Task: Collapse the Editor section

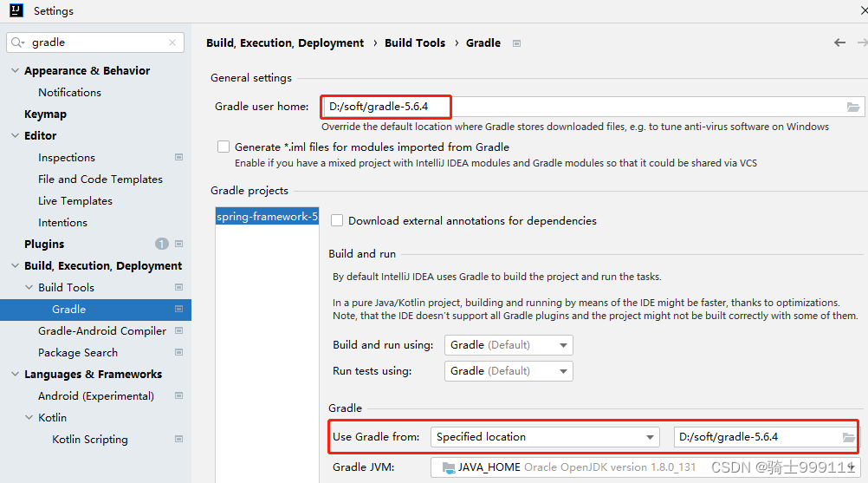Action: (15, 135)
